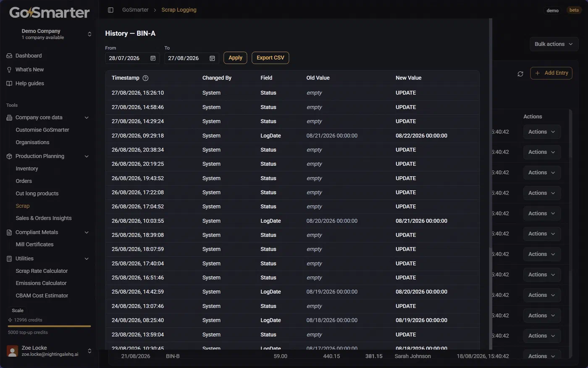Collapse the Compliant Metals section
Viewport: 588px width, 368px height.
tap(87, 232)
